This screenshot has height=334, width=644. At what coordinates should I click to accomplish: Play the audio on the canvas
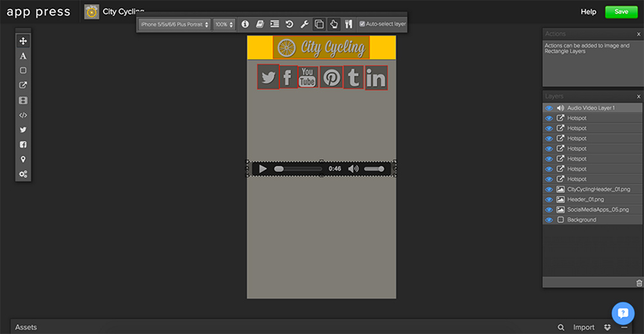pos(263,169)
